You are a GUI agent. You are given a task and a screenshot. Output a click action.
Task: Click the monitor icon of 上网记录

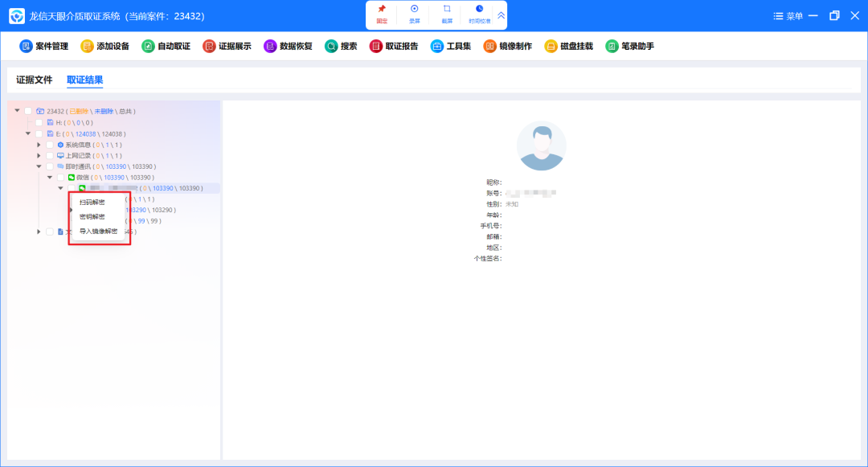60,155
